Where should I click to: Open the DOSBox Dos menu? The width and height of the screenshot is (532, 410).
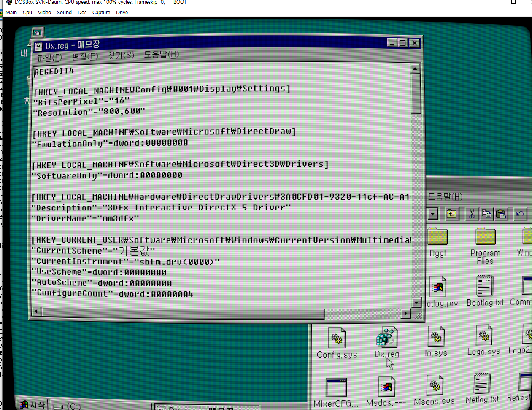click(x=82, y=12)
